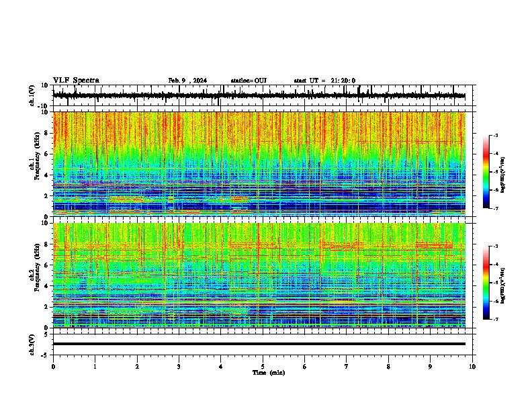Screen dimensions: 532x411
Task: Click the ch.2 spectrogram panel
Action: coord(259,275)
